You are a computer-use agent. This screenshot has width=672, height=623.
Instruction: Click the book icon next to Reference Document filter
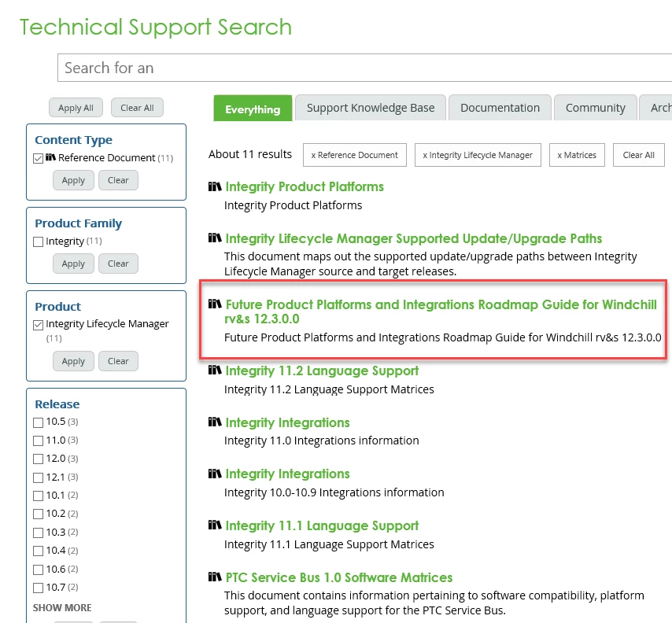coord(50,157)
